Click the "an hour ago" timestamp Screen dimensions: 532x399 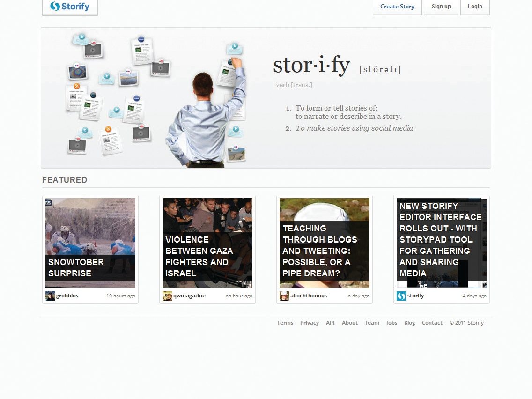239,296
